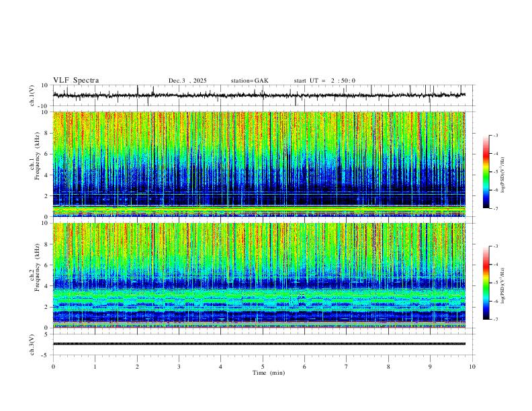Click the "start UT = 2 : 50: 0" text
532x411 pixels.
324,81
